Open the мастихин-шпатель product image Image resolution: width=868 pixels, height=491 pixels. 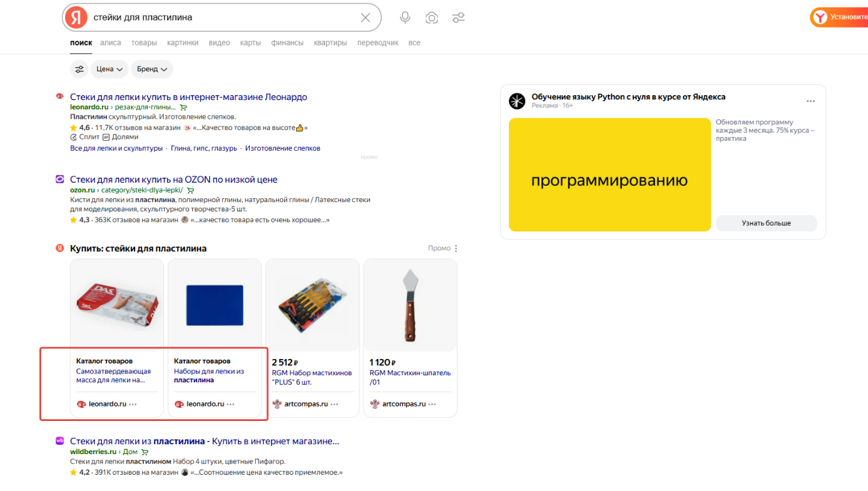point(410,305)
